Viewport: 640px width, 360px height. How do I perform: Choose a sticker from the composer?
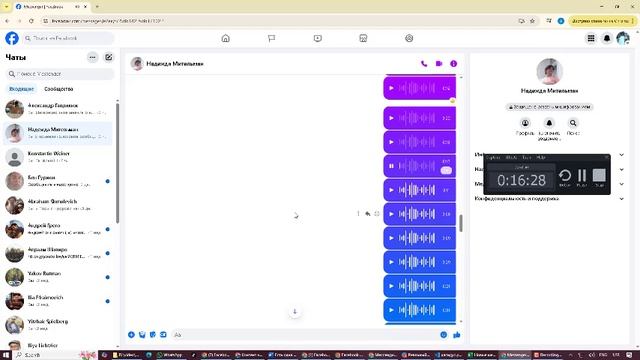pyautogui.click(x=153, y=335)
